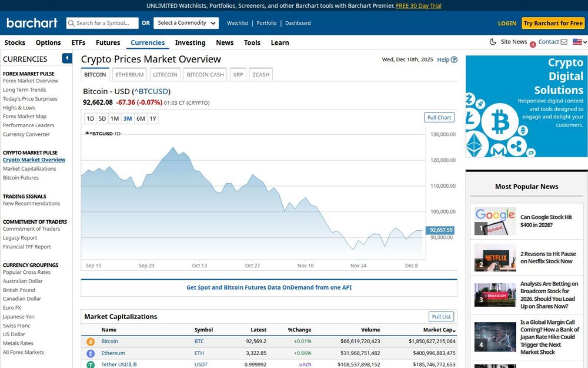Select the 1Y chart range

pyautogui.click(x=153, y=119)
